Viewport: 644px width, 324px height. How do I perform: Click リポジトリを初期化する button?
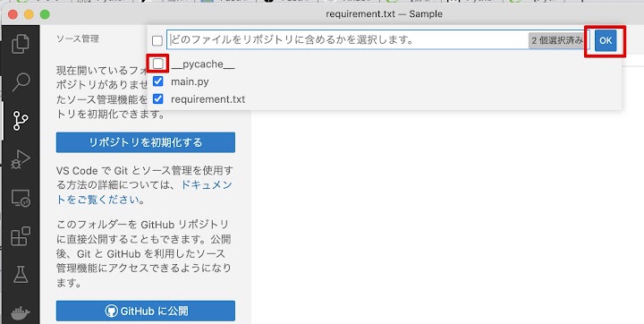146,142
